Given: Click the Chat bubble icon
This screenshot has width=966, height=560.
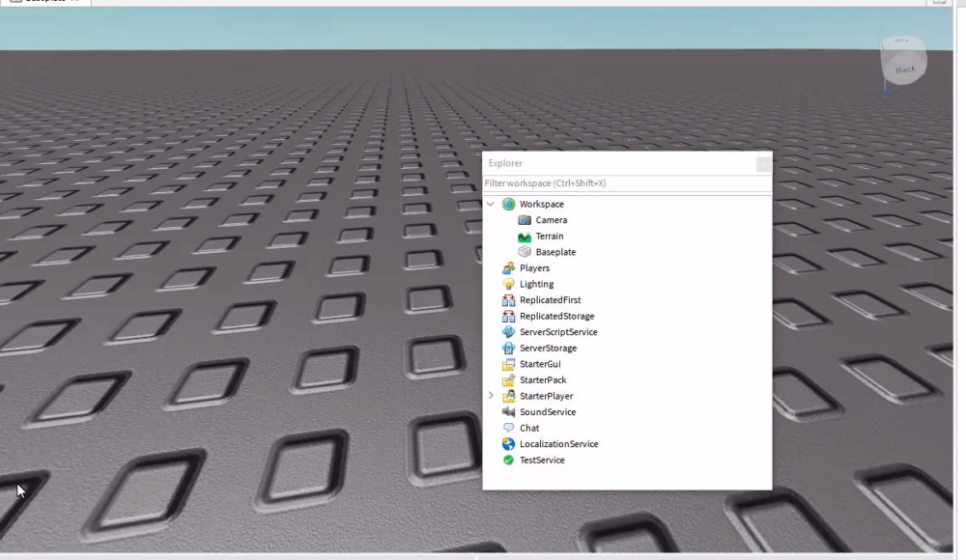Looking at the screenshot, I should point(508,428).
